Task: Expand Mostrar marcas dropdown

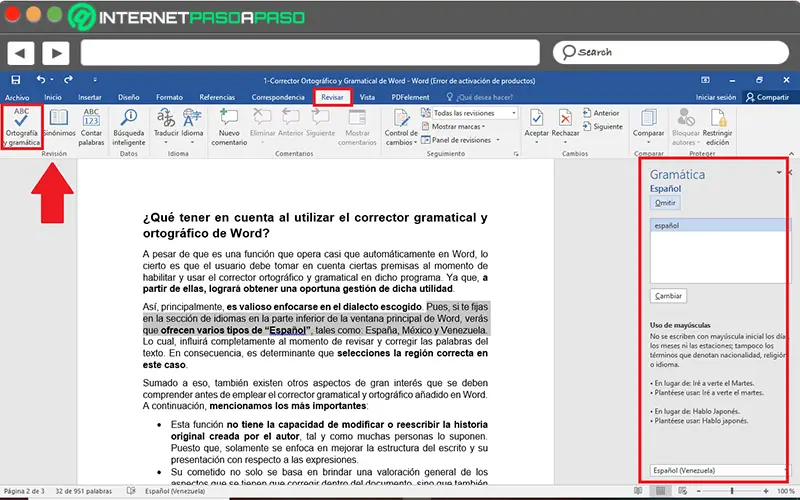Action: point(453,127)
